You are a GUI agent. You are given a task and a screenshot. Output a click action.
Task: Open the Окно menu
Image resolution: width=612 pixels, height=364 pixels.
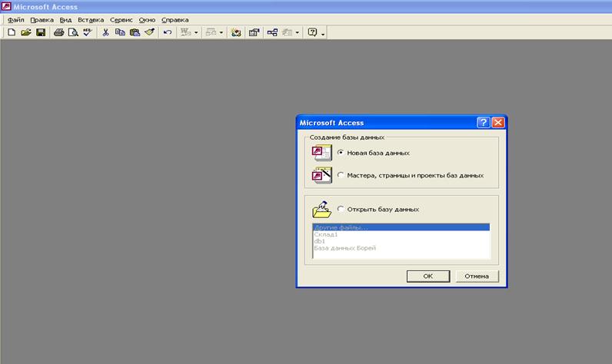(147, 20)
